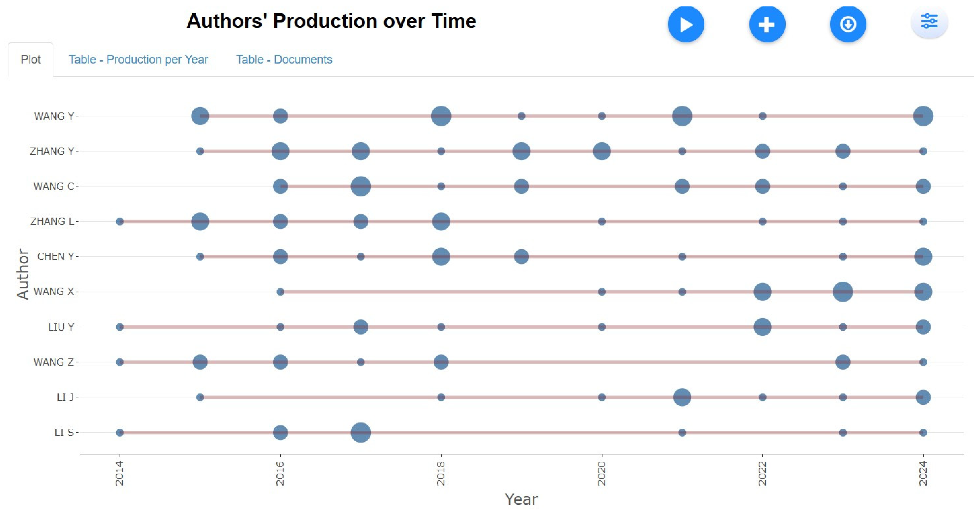Click ZHANG Y bubble for 2020

pos(601,151)
